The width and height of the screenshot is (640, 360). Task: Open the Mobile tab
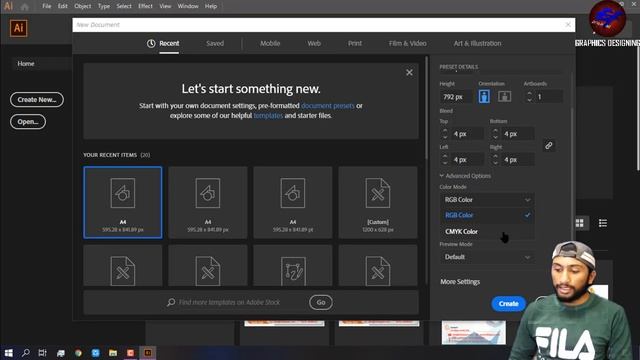[270, 43]
